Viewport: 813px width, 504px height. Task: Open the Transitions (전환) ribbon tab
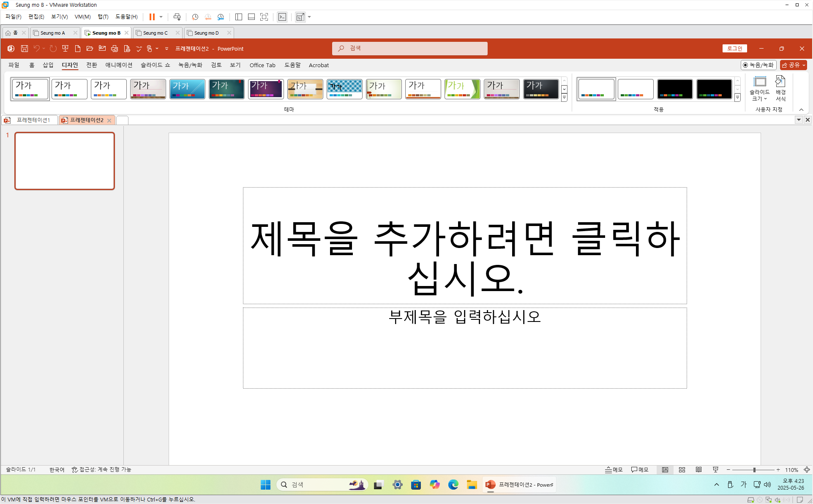point(91,65)
